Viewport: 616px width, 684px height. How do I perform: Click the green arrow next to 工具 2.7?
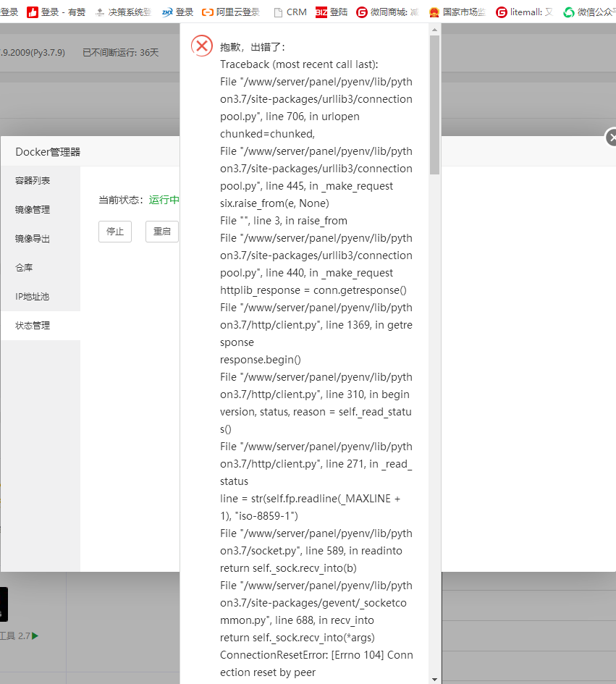[x=35, y=636]
